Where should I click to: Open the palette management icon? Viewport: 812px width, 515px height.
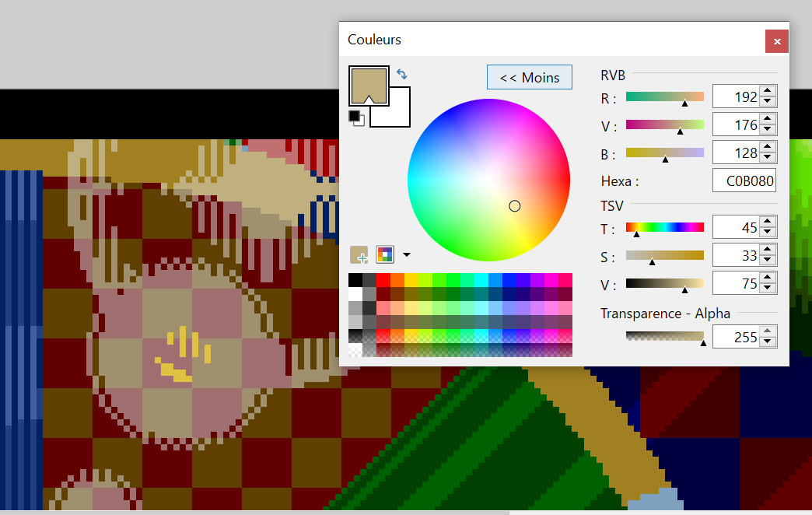point(385,254)
